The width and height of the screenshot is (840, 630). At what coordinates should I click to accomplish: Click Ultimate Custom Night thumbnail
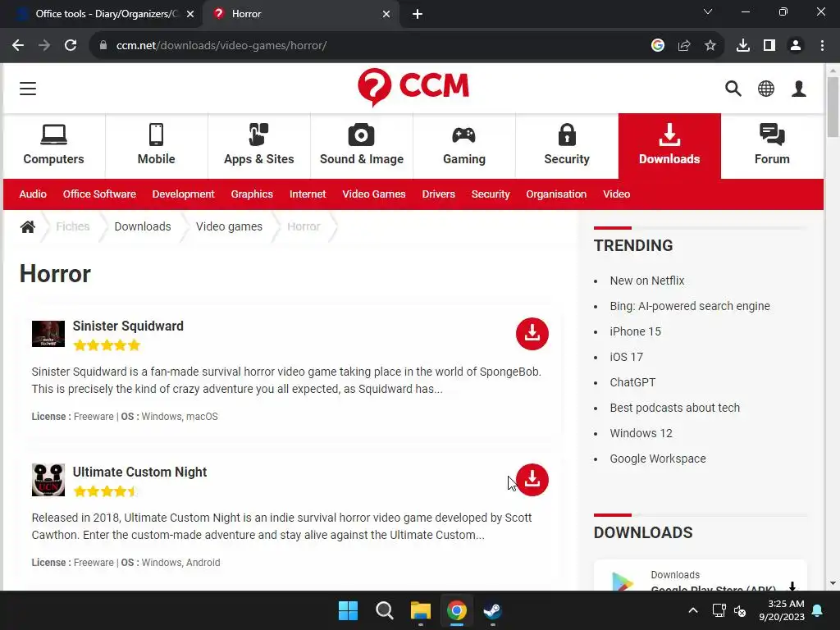(x=48, y=480)
